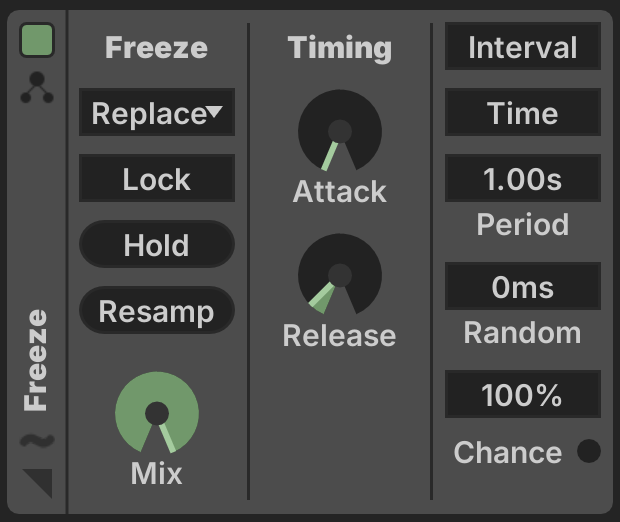The width and height of the screenshot is (620, 522).
Task: Click the three-node routing icon
Action: click(x=37, y=87)
